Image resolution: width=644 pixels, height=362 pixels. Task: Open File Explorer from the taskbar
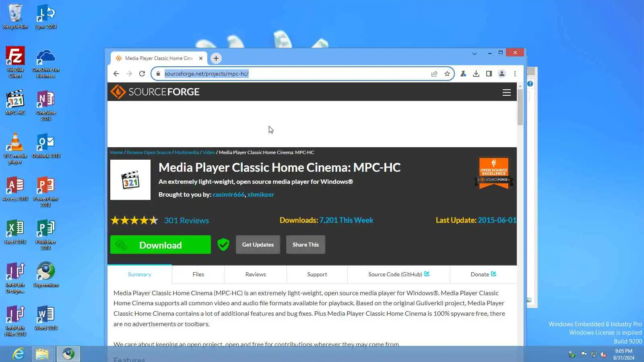42,354
